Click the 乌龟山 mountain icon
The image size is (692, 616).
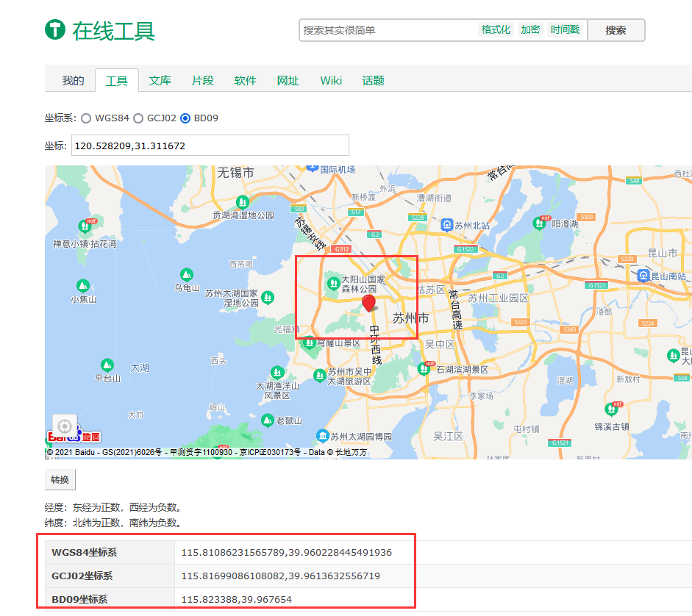click(x=187, y=275)
